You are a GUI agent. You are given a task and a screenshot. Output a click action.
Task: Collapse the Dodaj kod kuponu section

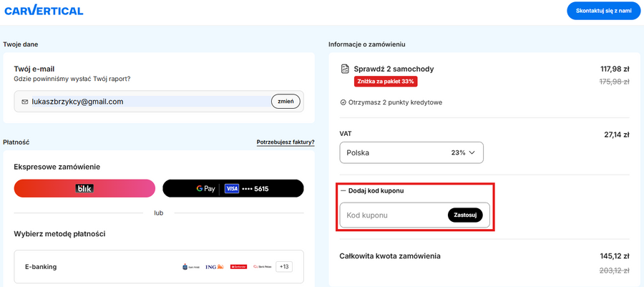point(369,191)
